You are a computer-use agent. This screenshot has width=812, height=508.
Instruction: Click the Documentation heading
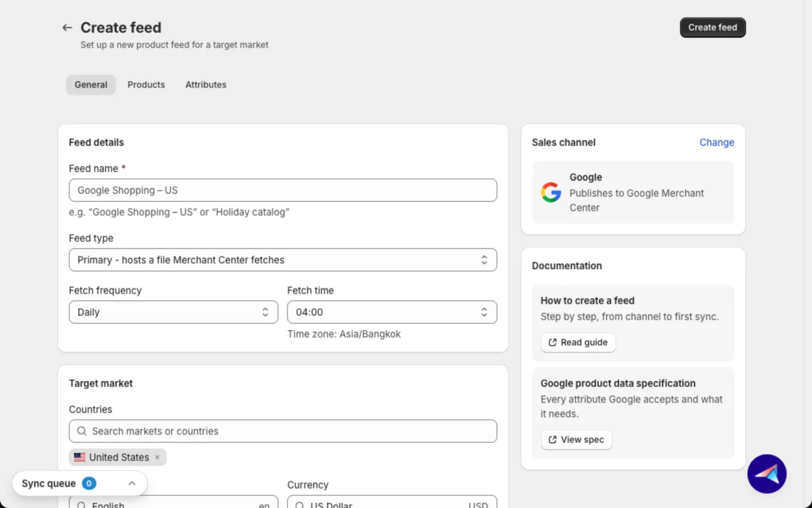click(x=567, y=266)
